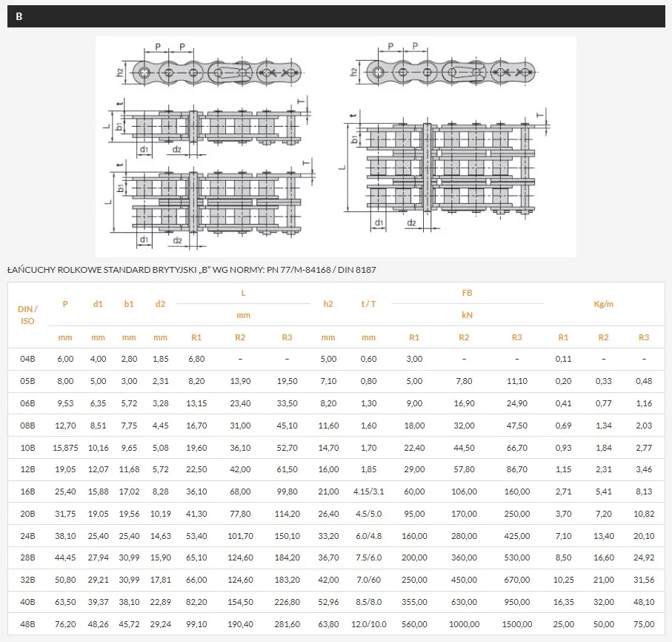
Task: Click the P pitch column header
Action: click(65, 304)
